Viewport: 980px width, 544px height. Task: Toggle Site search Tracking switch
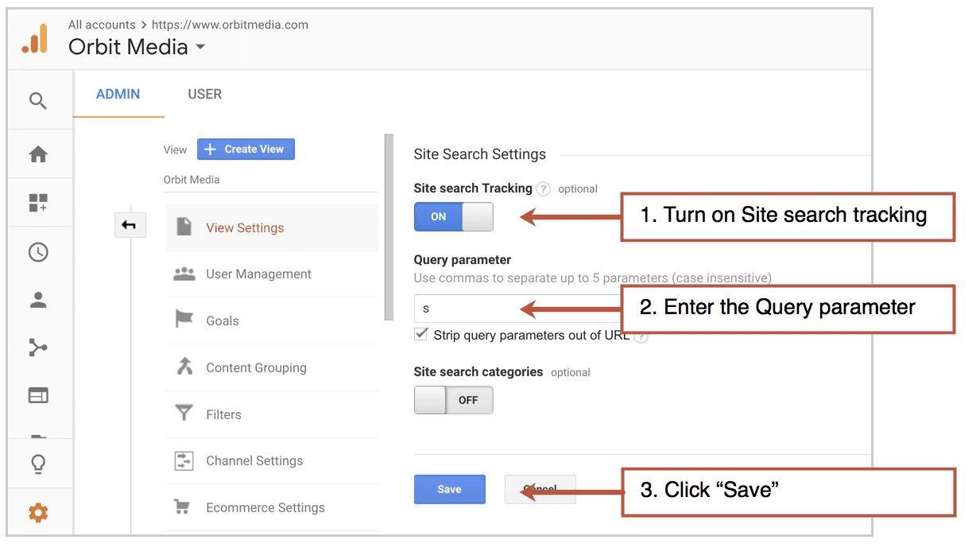453,216
